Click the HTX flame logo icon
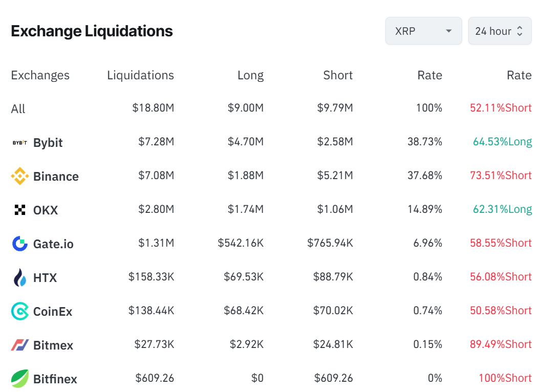This screenshot has height=392, width=544. tap(20, 277)
